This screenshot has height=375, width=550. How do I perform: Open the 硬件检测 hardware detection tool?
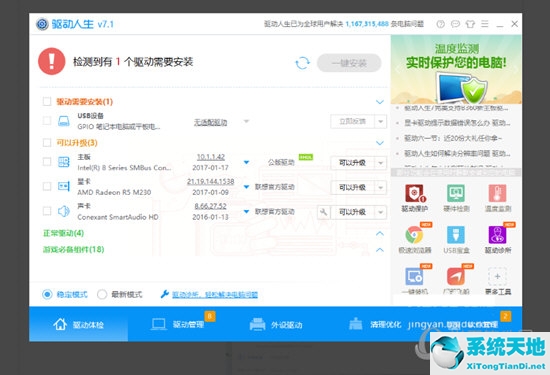(x=456, y=194)
